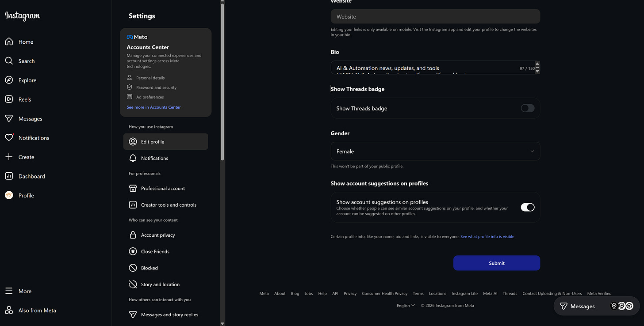
Task: Open the floating Messages button
Action: click(596, 306)
